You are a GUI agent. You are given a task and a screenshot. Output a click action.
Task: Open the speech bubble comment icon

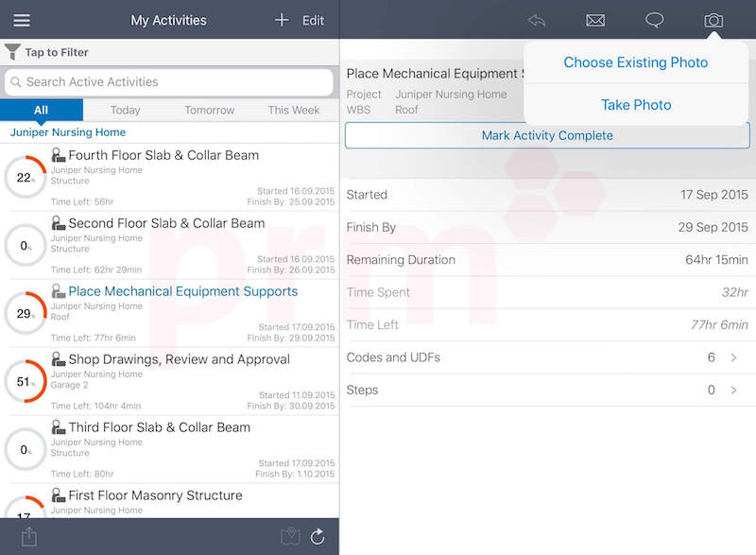[654, 21]
